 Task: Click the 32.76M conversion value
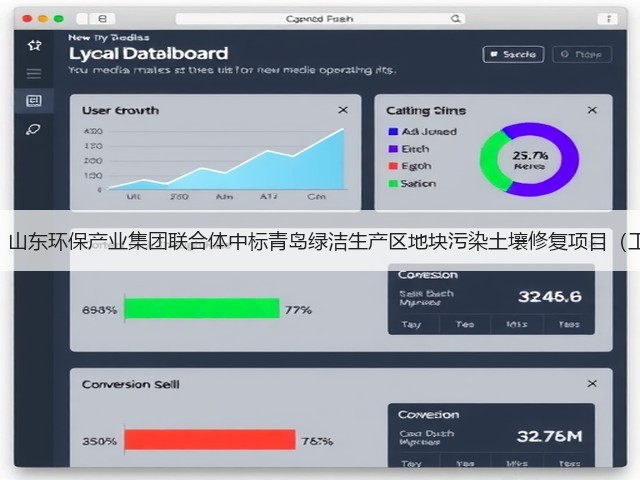[x=549, y=437]
